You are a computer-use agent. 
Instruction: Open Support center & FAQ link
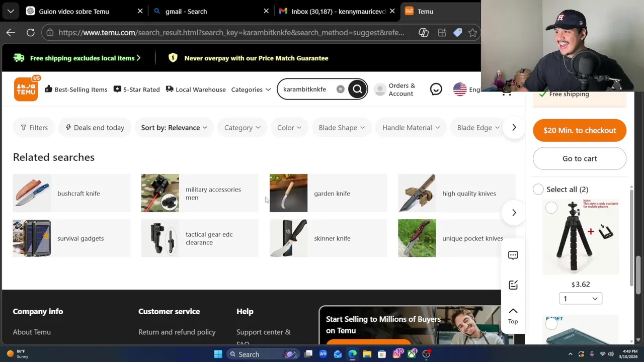(264, 337)
